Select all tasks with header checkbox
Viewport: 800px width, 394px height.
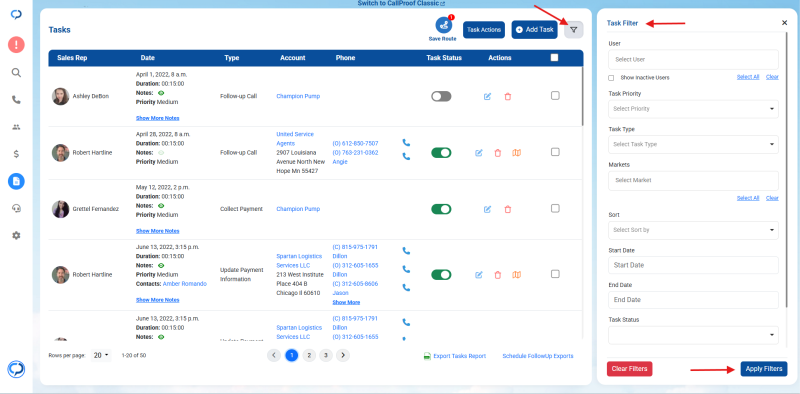tap(555, 58)
